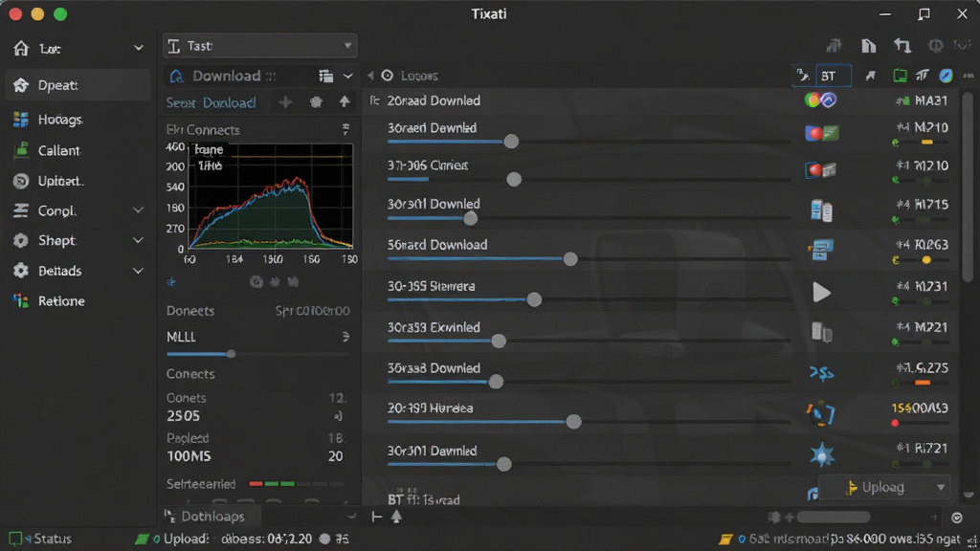Image resolution: width=980 pixels, height=551 pixels.
Task: Click the tool icon left of BT
Action: (x=803, y=76)
